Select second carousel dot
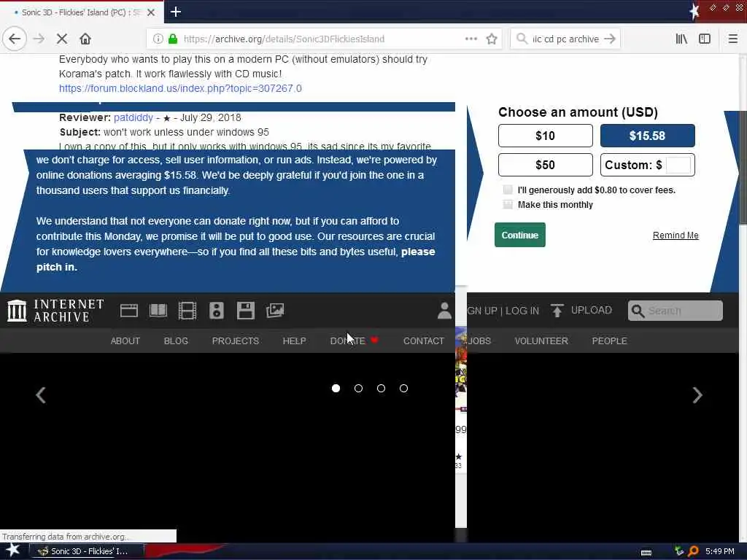 point(359,389)
